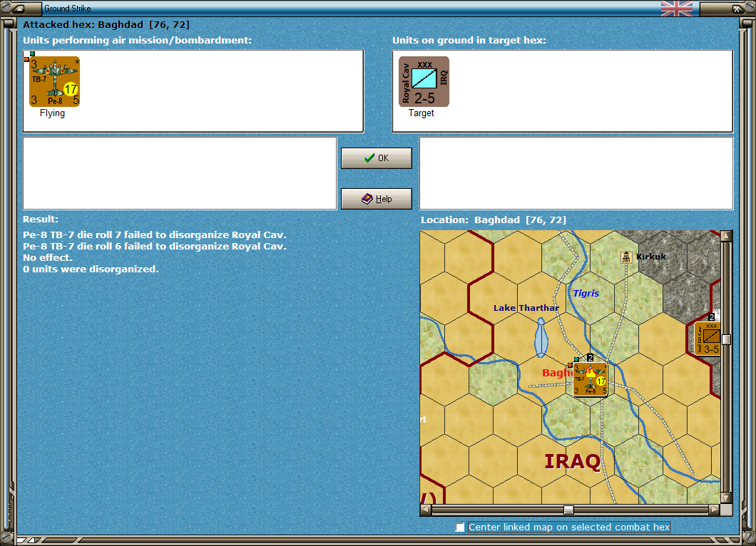Click the 'Result:' heading
This screenshot has width=756, height=546.
tap(41, 220)
